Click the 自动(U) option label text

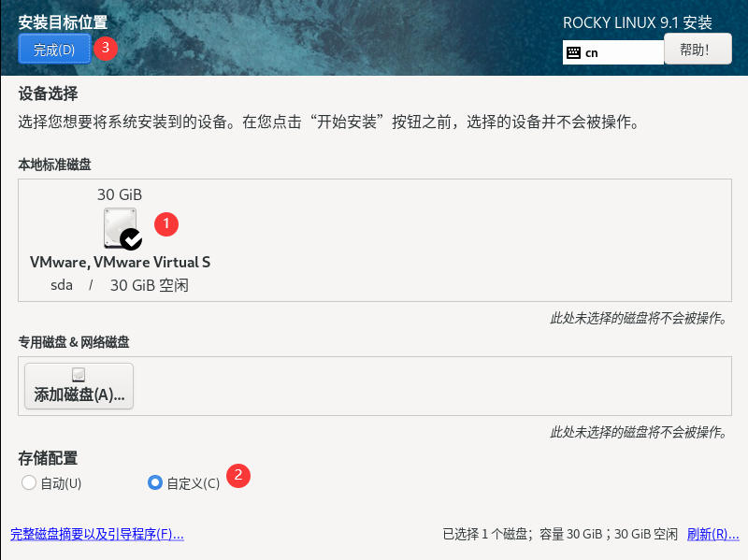(61, 483)
